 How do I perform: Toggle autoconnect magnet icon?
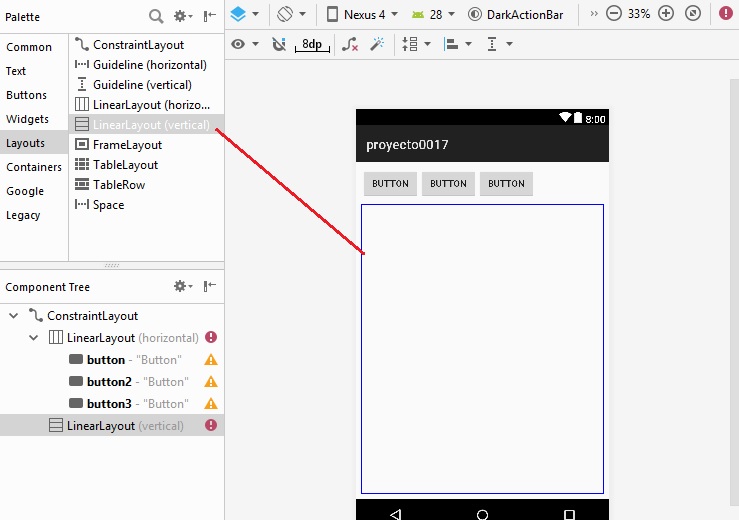pos(279,44)
